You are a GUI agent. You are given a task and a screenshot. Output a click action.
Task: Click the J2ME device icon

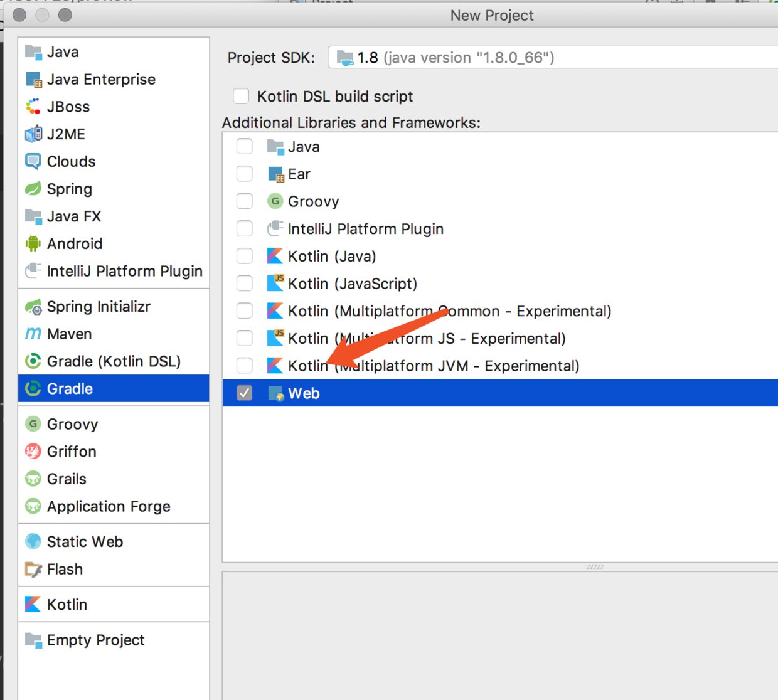pos(33,134)
